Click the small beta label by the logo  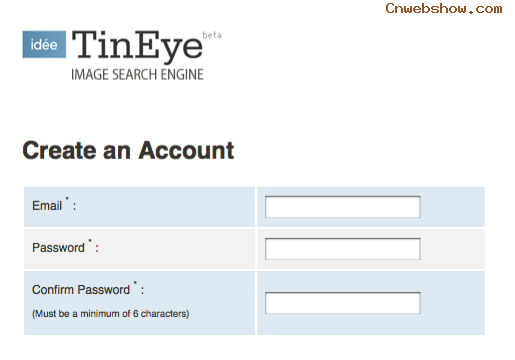point(212,35)
